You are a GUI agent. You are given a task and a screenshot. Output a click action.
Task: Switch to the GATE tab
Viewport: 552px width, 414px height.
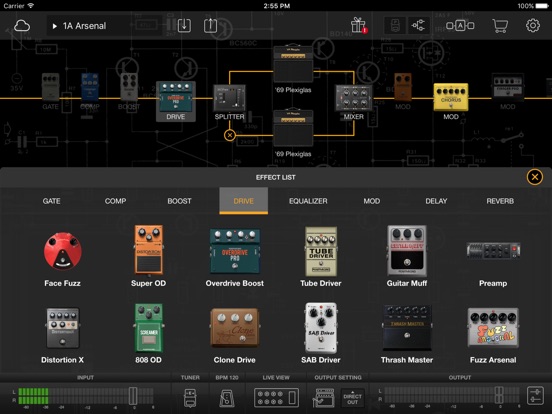51,201
